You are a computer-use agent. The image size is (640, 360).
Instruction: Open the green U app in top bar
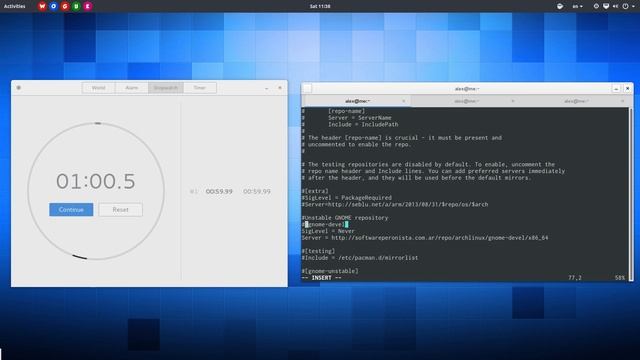click(76, 6)
